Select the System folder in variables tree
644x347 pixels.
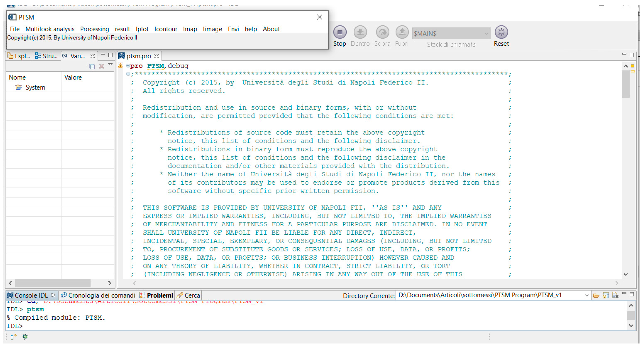(30, 87)
